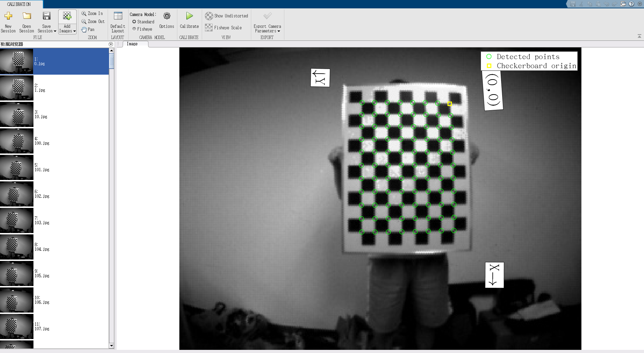Select thumbnail 2: 1.jpg

(x=54, y=88)
